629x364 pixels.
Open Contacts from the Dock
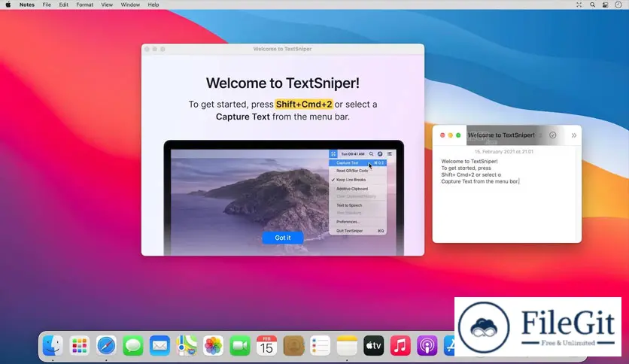point(293,345)
